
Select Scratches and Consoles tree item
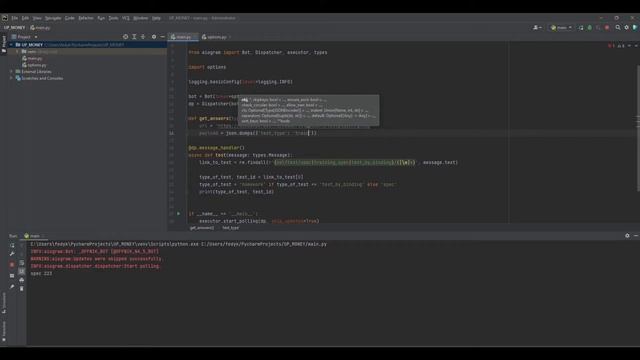pos(39,78)
